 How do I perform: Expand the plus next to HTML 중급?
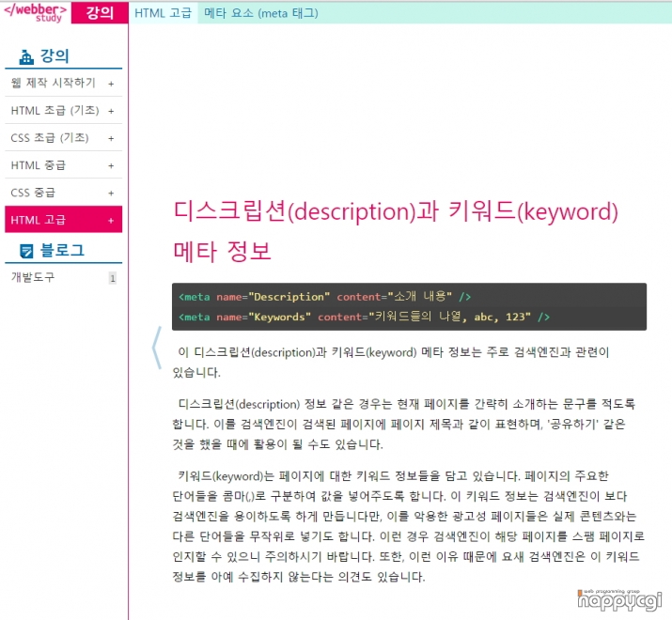pyautogui.click(x=111, y=165)
